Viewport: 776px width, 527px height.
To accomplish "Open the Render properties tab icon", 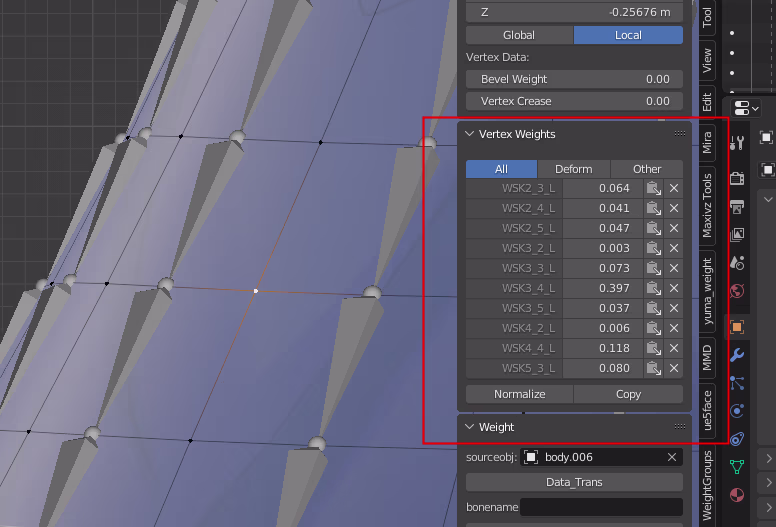I will [x=737, y=177].
